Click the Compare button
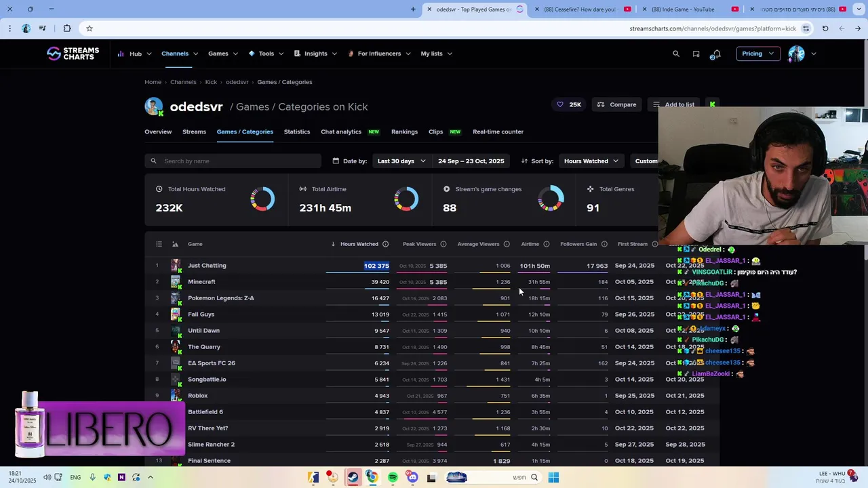 click(616, 104)
